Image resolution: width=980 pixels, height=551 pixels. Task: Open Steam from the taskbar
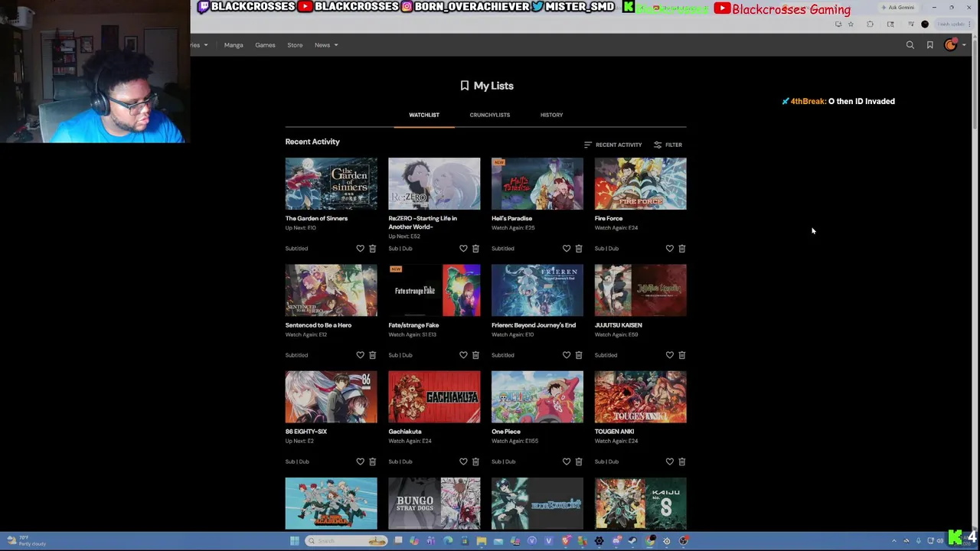632,541
